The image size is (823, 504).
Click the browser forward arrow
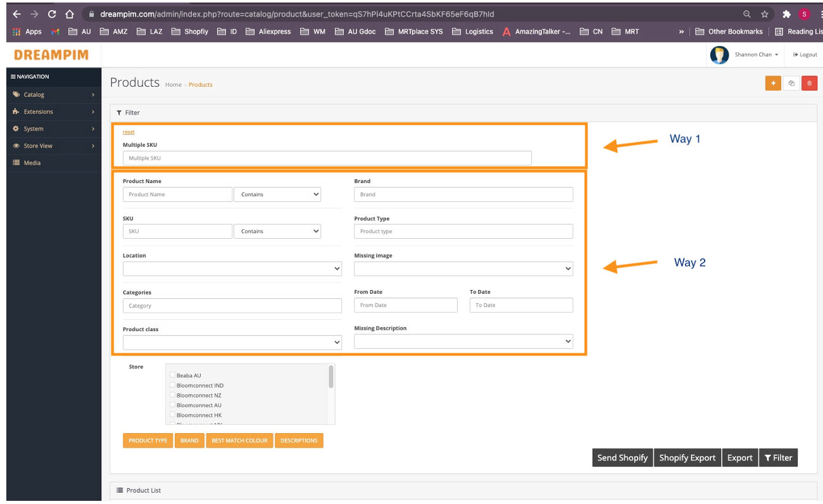tap(34, 14)
